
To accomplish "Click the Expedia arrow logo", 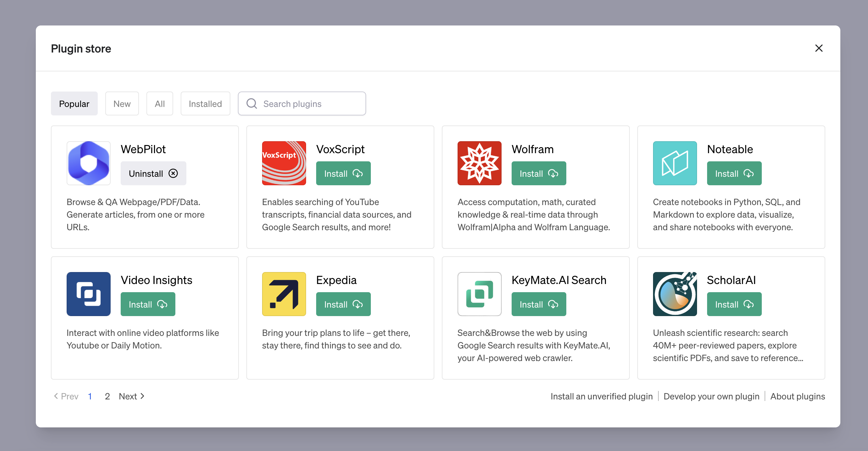I will (284, 294).
